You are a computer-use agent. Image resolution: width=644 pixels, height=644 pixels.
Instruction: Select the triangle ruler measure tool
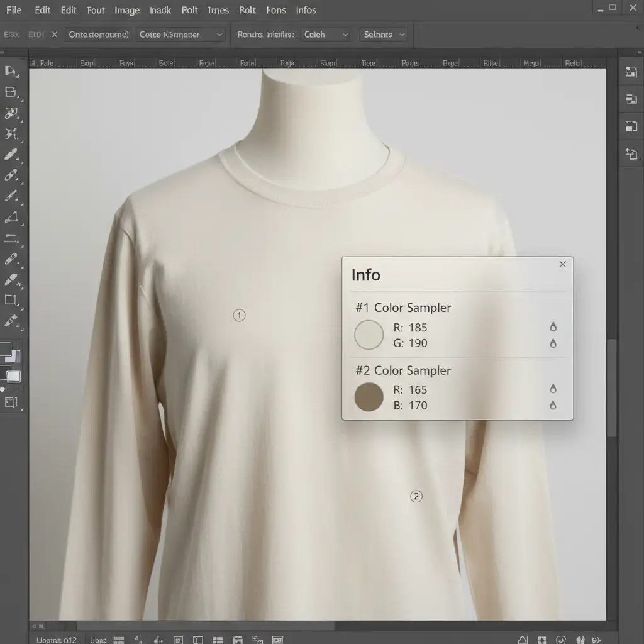[11, 218]
